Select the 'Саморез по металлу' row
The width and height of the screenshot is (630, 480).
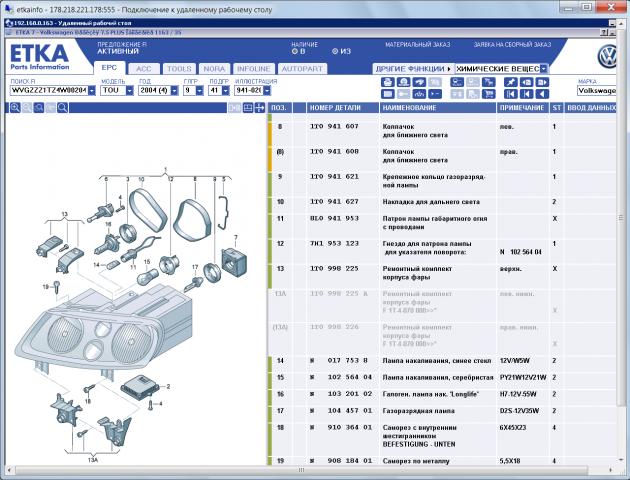pyautogui.click(x=442, y=461)
